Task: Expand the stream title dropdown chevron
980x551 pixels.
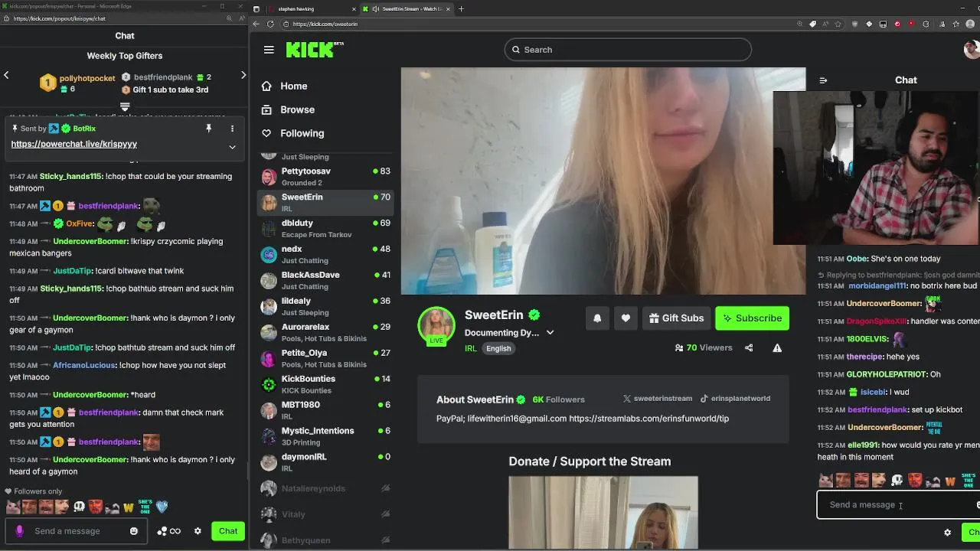Action: pos(550,333)
